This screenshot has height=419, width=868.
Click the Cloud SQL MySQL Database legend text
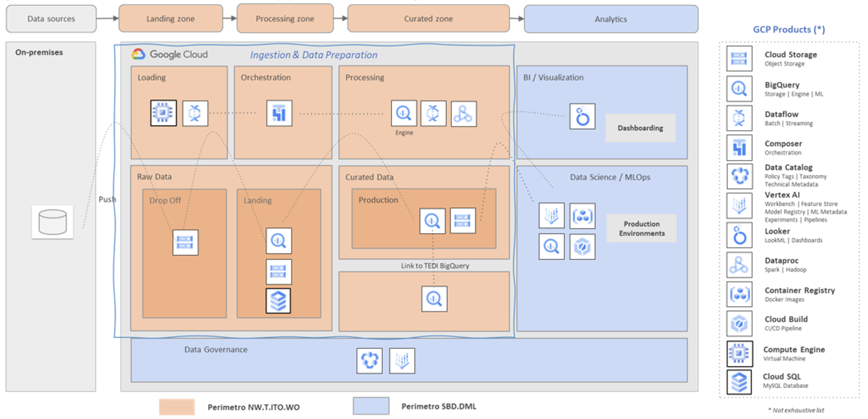pyautogui.click(x=785, y=381)
